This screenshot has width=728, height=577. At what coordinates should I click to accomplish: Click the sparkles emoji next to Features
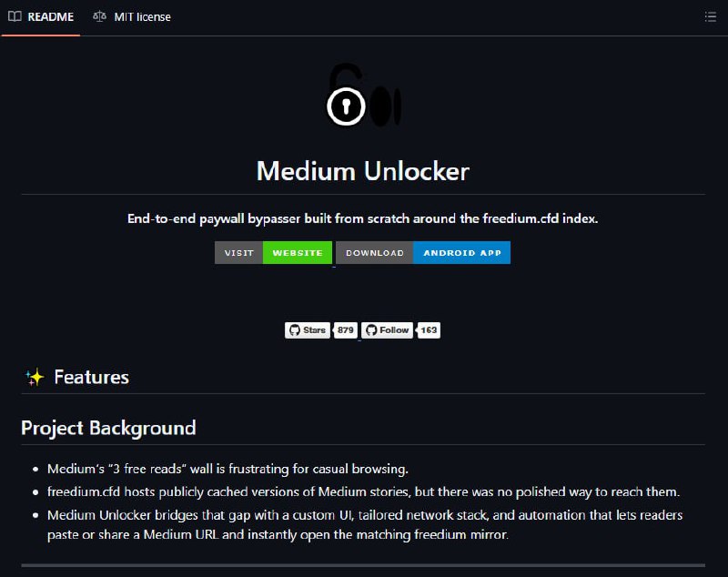35,377
